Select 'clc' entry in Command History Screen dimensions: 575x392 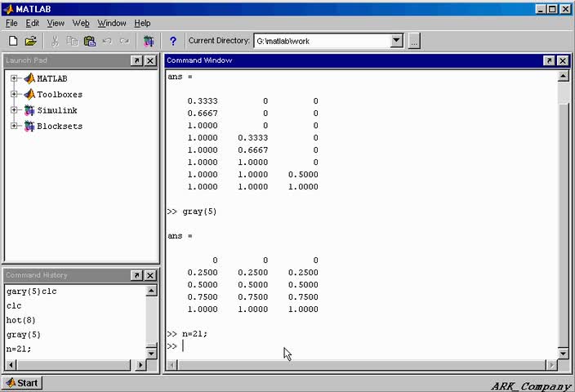(x=14, y=305)
